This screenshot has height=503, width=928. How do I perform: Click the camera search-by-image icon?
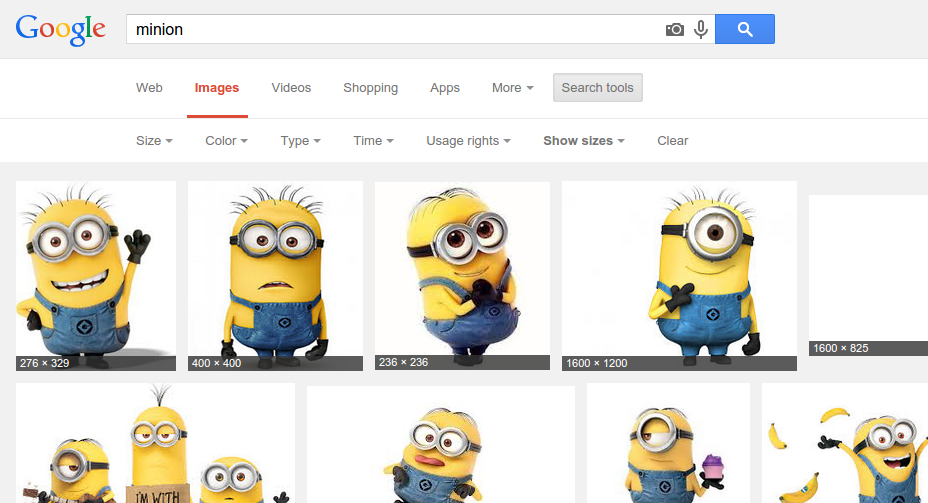[675, 30]
